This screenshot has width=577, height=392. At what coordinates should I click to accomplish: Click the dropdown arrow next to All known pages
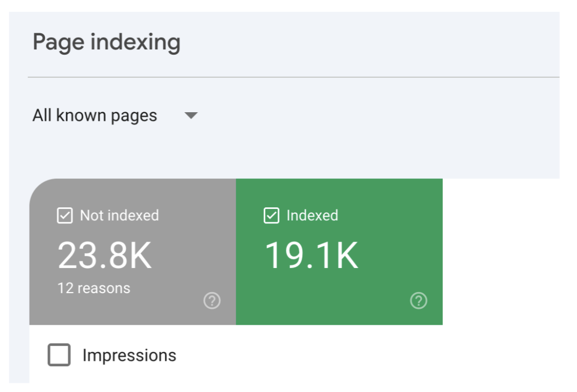pos(192,115)
